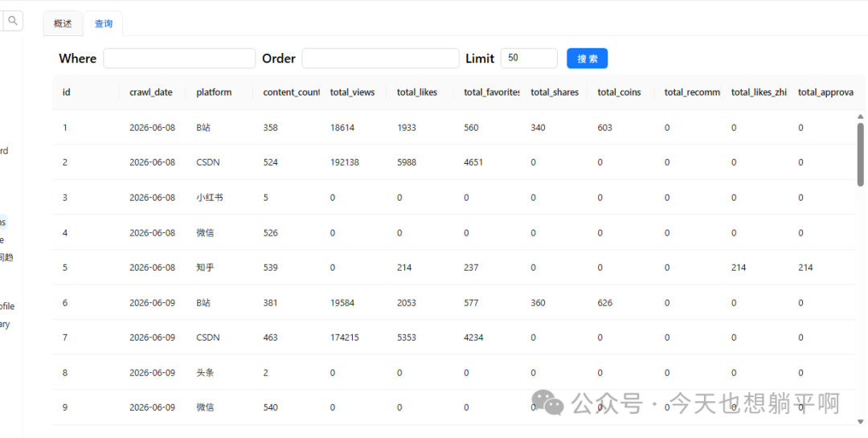Click platform cell 头条
The image size is (868, 438).
pos(206,373)
